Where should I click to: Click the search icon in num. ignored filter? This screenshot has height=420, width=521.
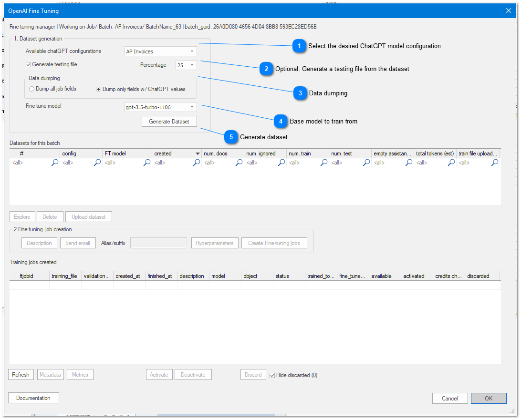pyautogui.click(x=281, y=163)
